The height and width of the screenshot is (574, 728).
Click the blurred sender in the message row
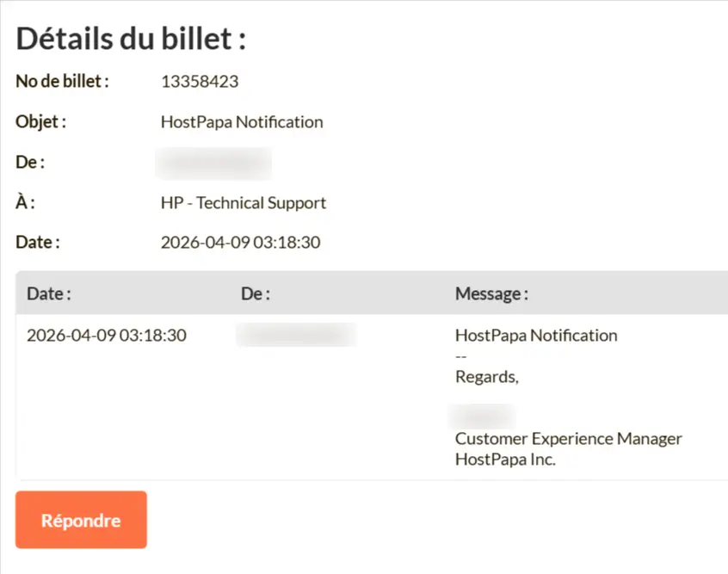pyautogui.click(x=296, y=335)
